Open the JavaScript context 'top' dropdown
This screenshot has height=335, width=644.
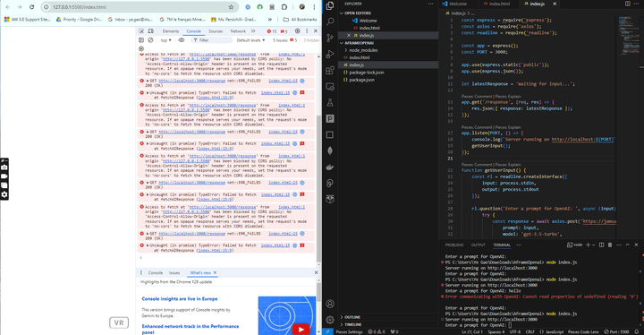tap(165, 40)
